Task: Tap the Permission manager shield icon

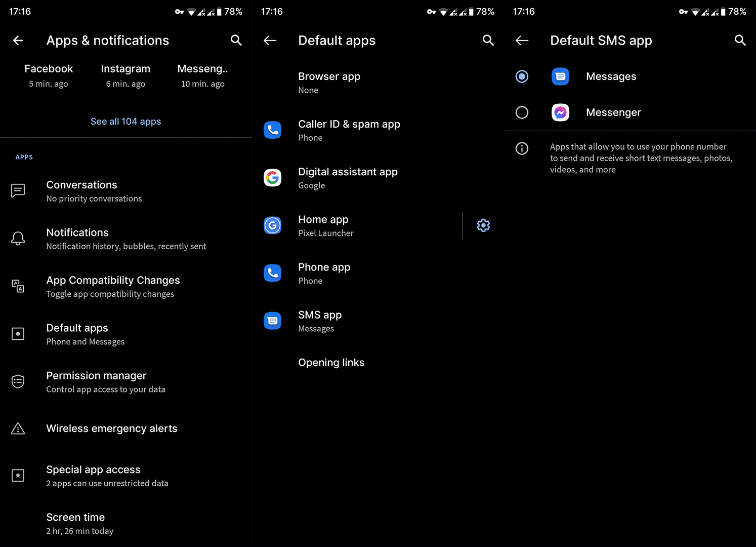Action: [x=18, y=381]
